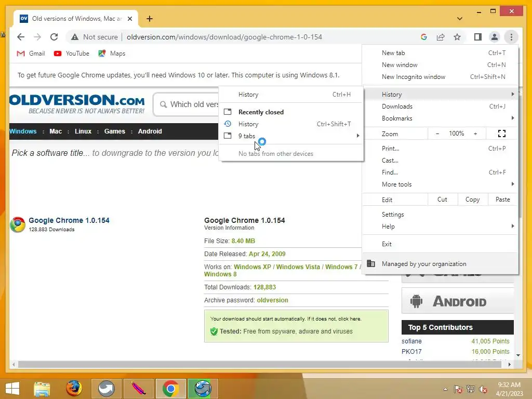Click the page scroll-down arrow

click(x=518, y=355)
